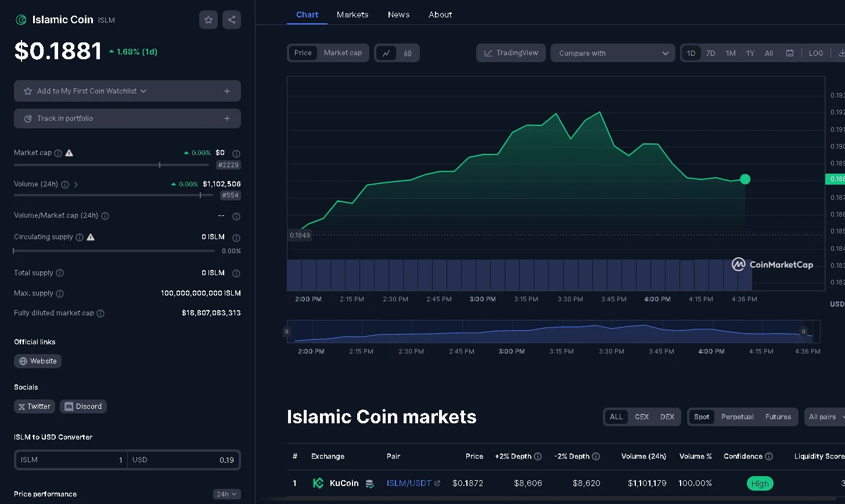Click the stacked coins icon beside KuCoin
Viewport: 845px width, 504px height.
369,484
